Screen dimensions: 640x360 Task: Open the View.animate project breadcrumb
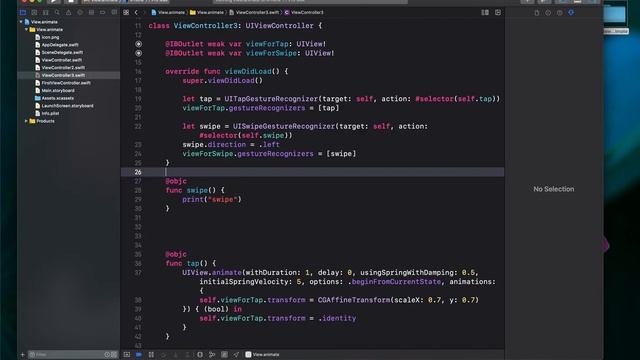pyautogui.click(x=168, y=13)
